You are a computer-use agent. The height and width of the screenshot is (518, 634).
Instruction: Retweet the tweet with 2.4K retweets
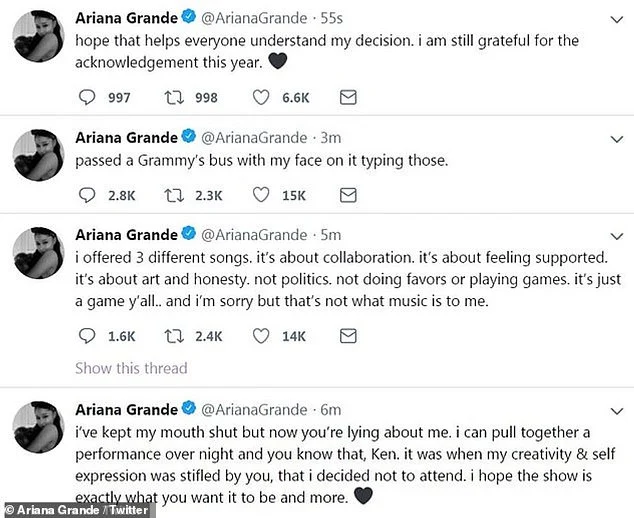[176, 336]
